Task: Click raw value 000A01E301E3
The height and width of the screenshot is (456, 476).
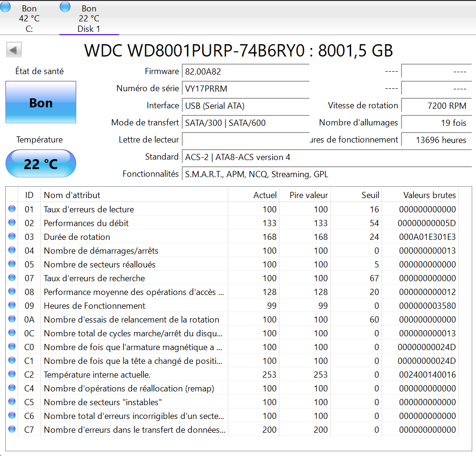Action: pos(427,237)
